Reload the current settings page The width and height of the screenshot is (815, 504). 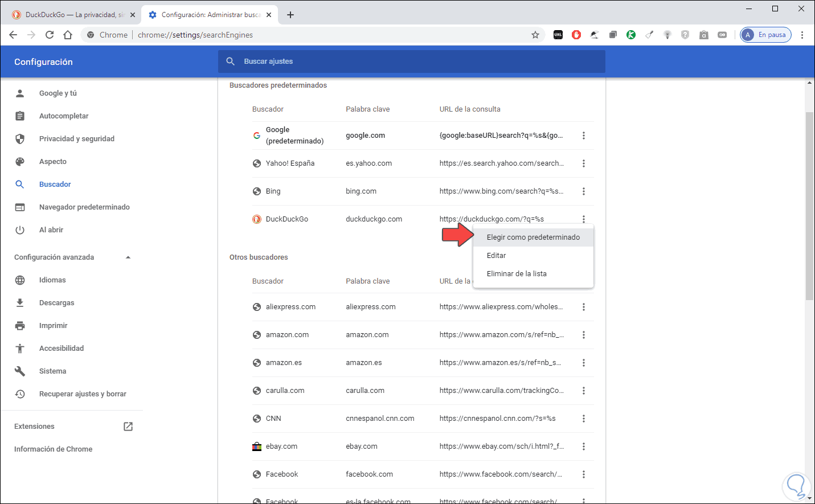point(50,35)
